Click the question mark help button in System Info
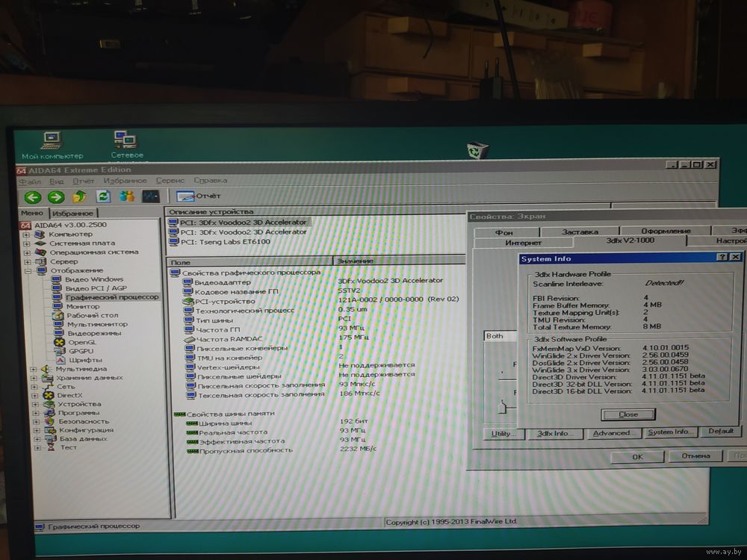 pos(722,257)
